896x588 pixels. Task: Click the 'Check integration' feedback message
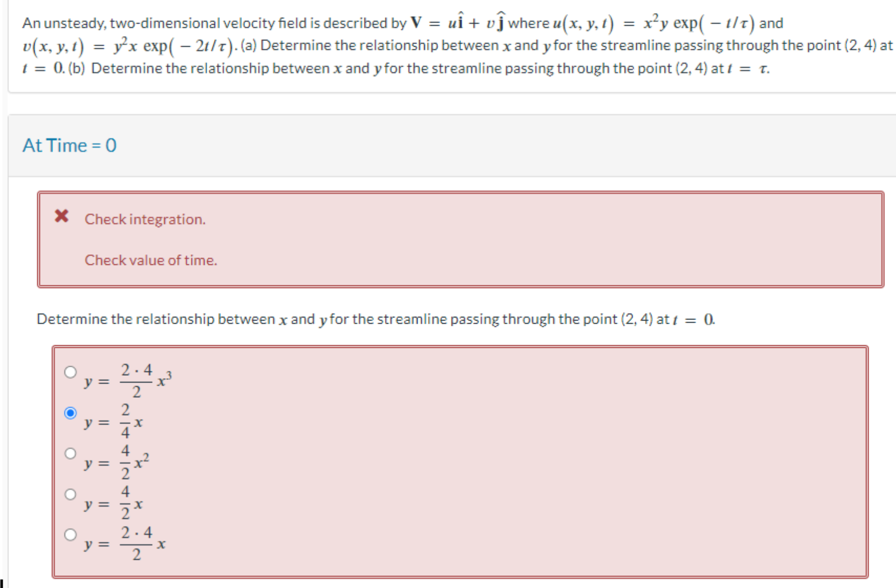coord(145,219)
